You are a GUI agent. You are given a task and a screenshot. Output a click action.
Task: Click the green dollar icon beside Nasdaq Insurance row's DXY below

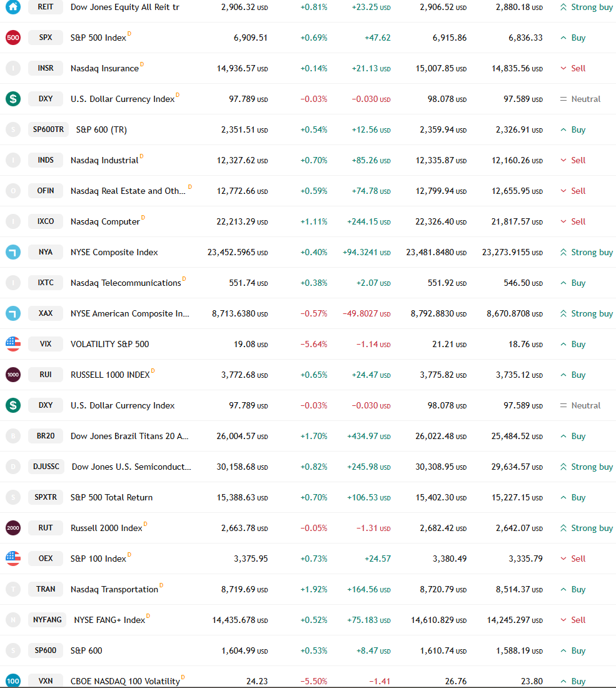tap(13, 99)
